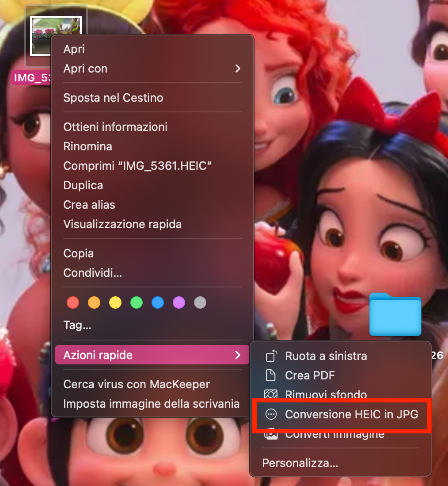Click the Crea PDF document icon
Viewport: 448px width, 486px height.
click(271, 375)
